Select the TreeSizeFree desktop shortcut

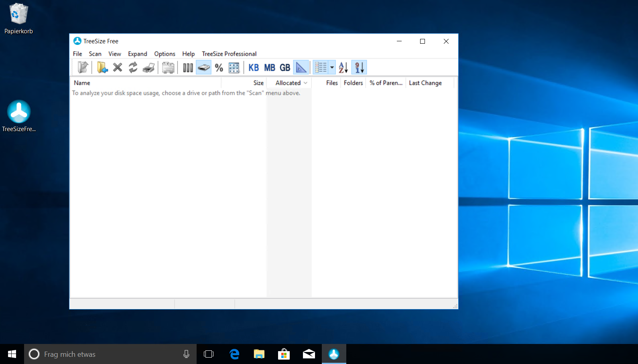coord(19,116)
